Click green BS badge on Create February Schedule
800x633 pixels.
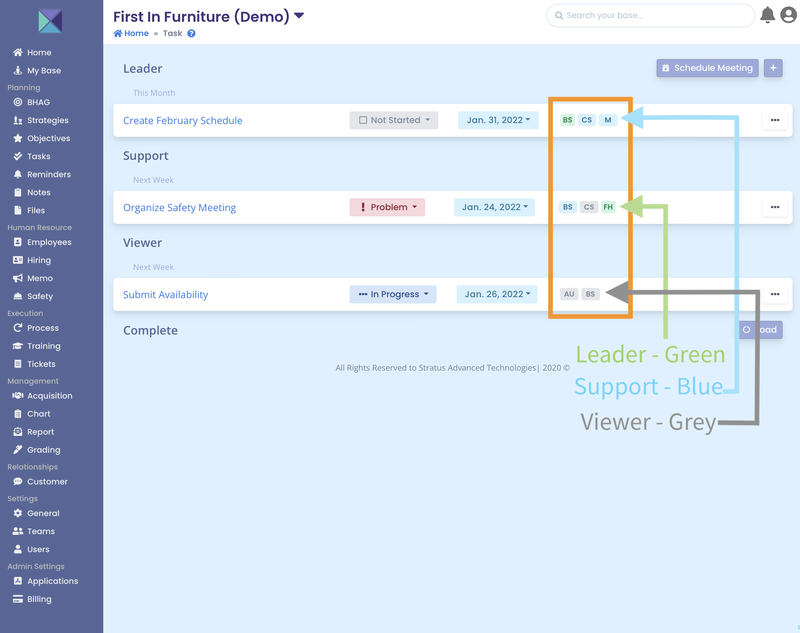(x=567, y=120)
